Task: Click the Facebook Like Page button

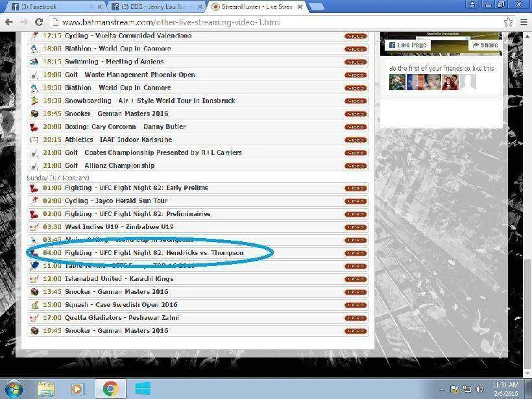Action: [407, 45]
